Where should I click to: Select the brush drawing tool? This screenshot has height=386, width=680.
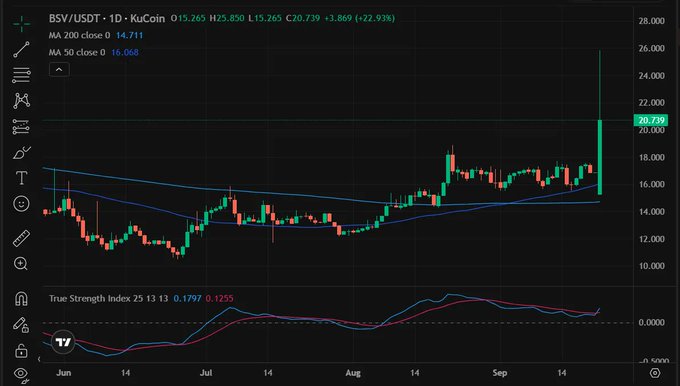21,153
